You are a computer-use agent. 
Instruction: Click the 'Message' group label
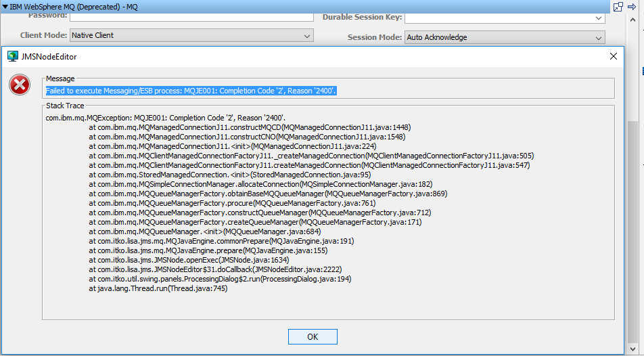pos(60,79)
